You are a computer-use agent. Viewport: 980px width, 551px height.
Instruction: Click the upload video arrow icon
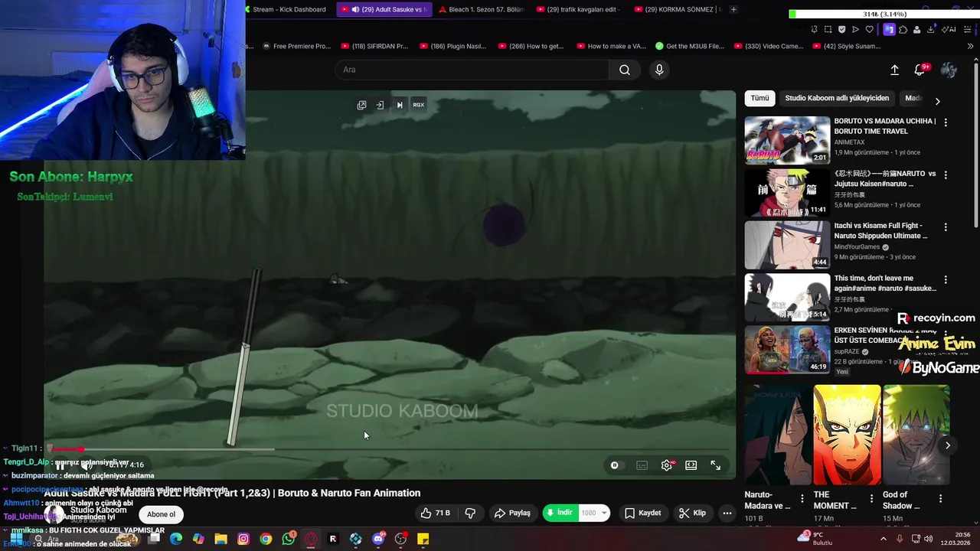[x=894, y=70]
